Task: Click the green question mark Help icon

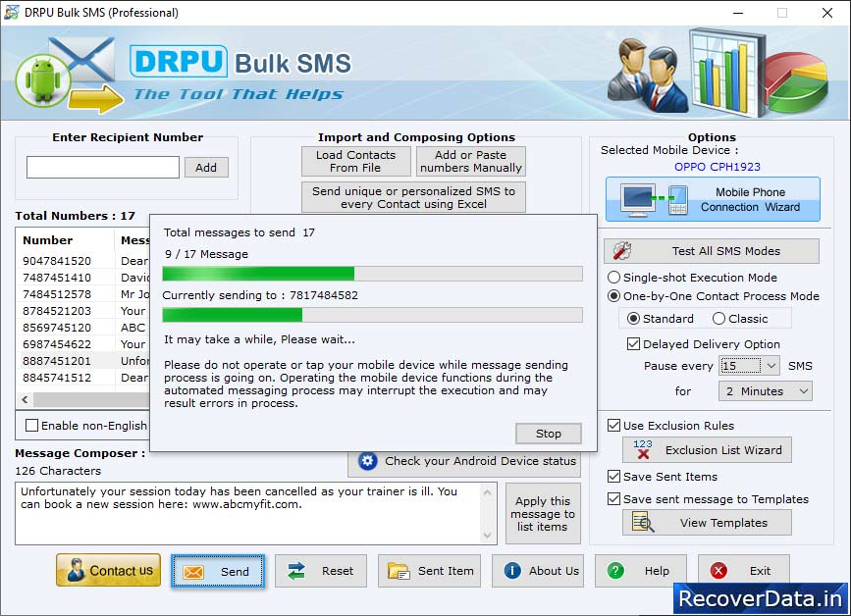Action: point(615,571)
